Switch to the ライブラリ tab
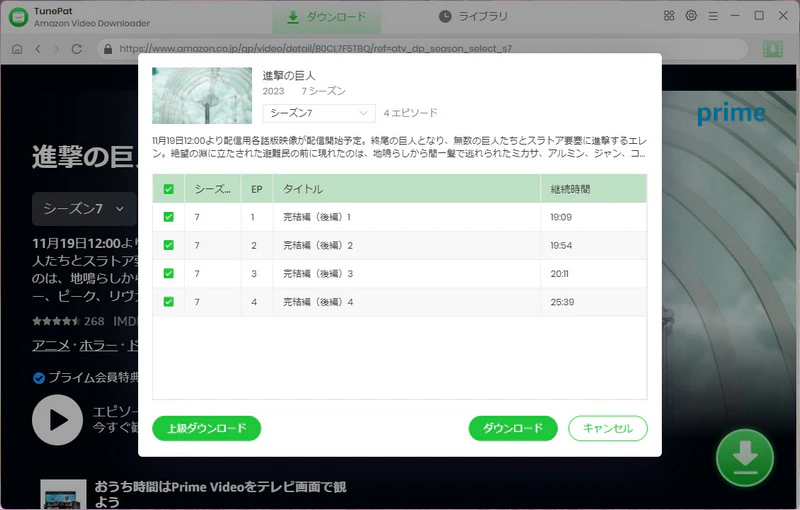Image resolution: width=800 pixels, height=510 pixels. pyautogui.click(x=473, y=17)
